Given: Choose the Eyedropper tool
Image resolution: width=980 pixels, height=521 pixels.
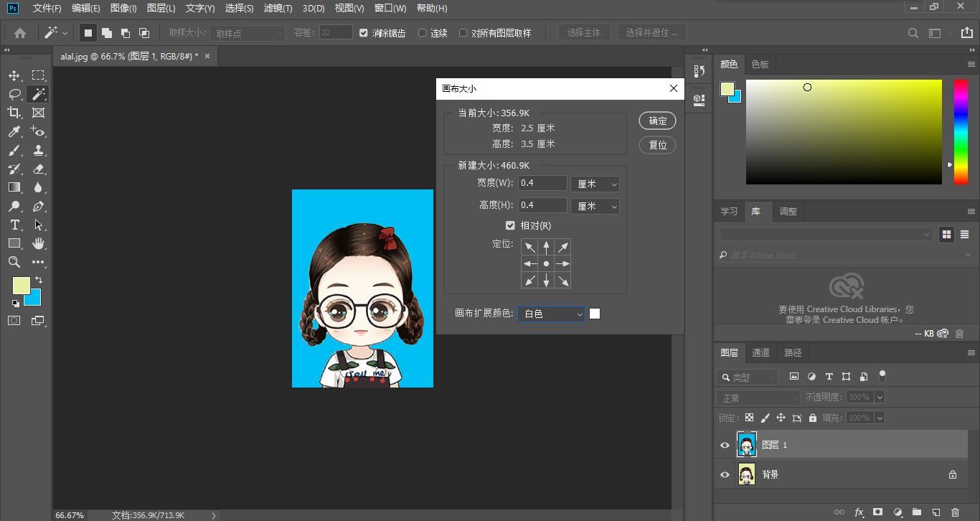Looking at the screenshot, I should pyautogui.click(x=14, y=131).
